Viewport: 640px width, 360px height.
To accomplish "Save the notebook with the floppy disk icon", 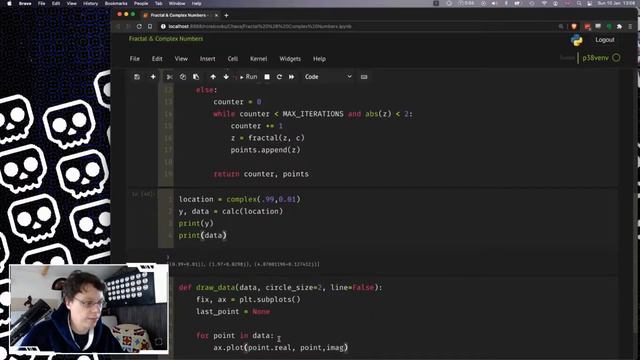I will click(x=137, y=77).
